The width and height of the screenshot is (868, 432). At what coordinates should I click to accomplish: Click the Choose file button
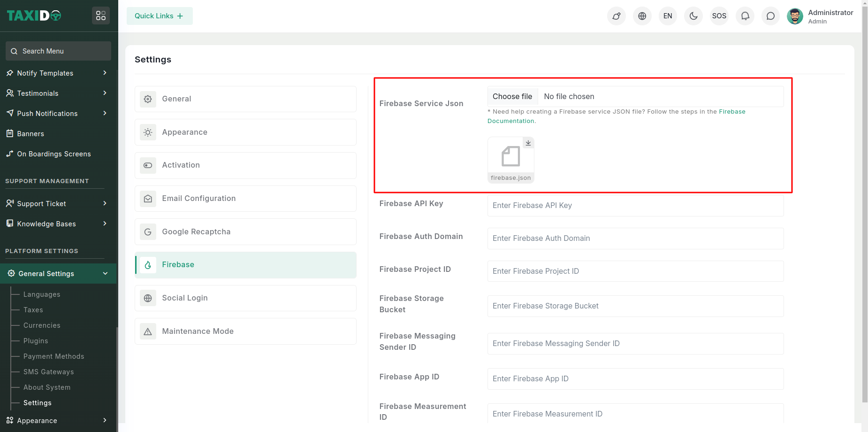coord(512,97)
